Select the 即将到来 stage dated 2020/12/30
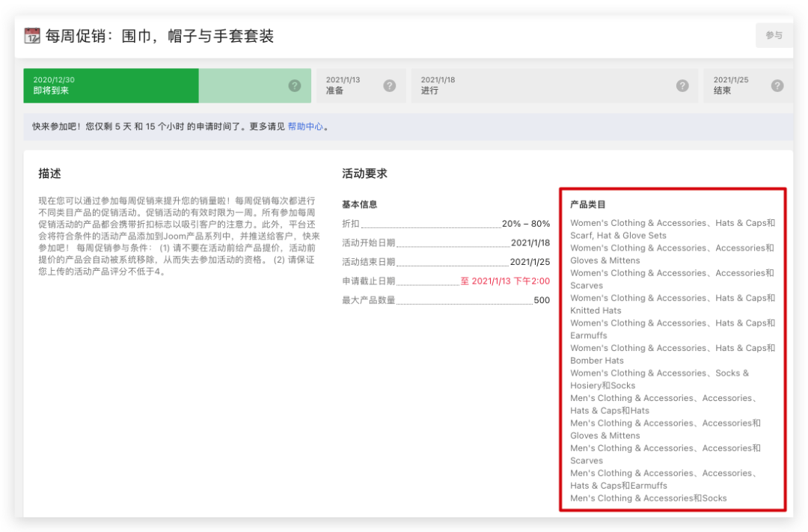This screenshot has width=808, height=532. (x=111, y=85)
